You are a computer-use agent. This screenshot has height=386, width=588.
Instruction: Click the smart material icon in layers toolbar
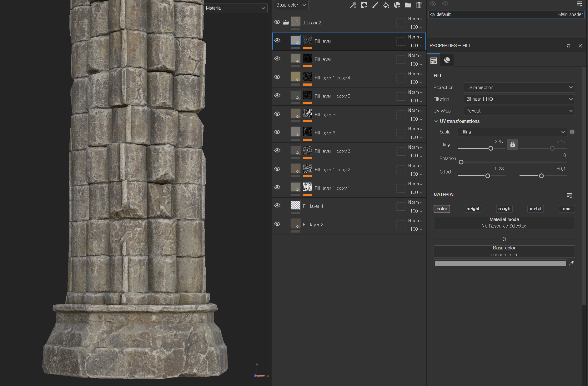coord(397,5)
